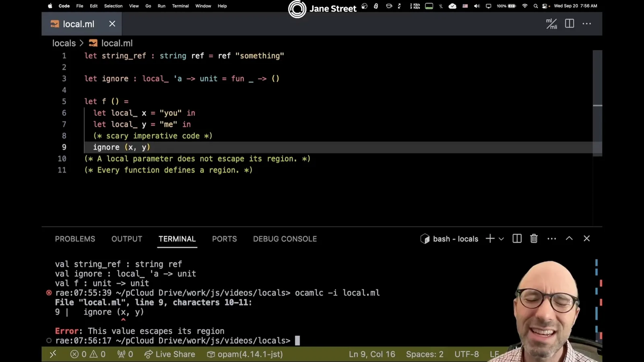The image size is (644, 362).
Task: Open macOS Control Center toggle icon
Action: coord(545,6)
